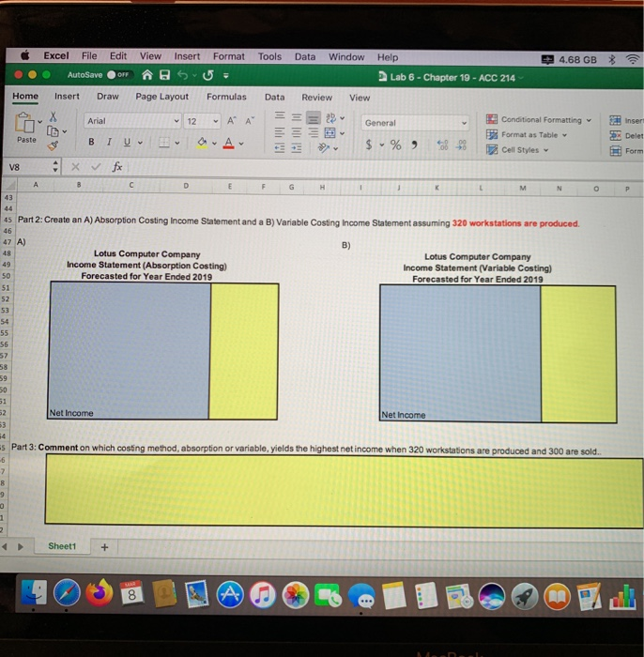This screenshot has width=644, height=657.
Task: Open the Review ribbon tab
Action: 316,98
